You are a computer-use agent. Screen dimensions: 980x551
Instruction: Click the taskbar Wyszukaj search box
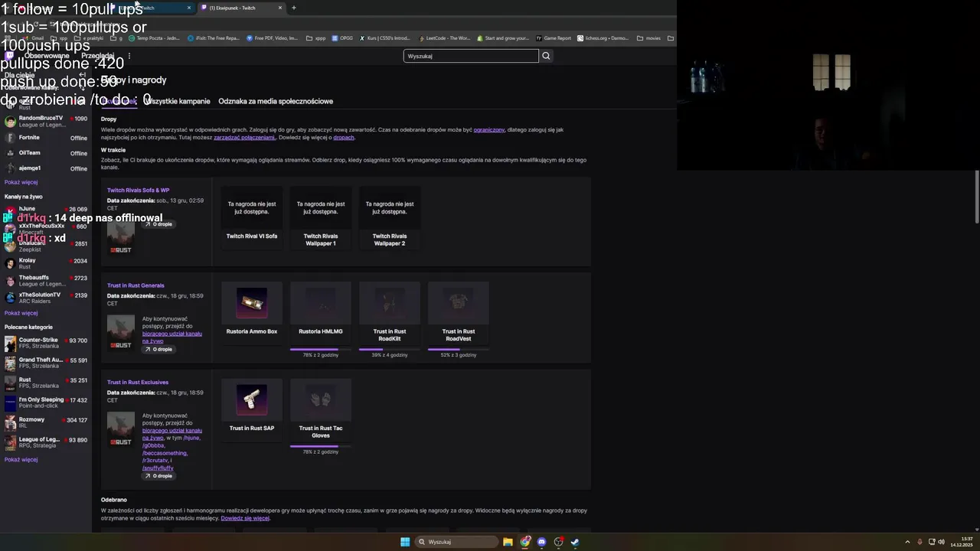[x=458, y=542]
